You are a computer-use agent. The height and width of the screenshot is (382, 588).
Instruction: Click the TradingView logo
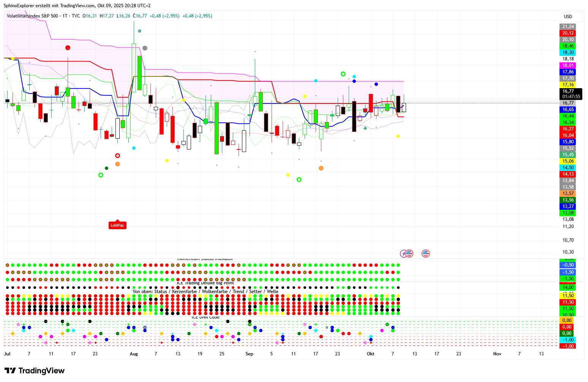[34, 371]
